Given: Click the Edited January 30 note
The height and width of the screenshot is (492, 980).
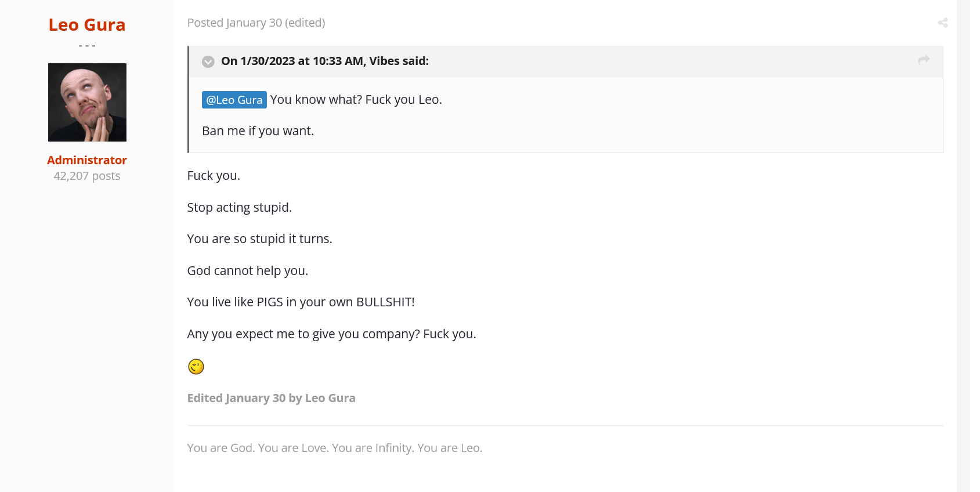Looking at the screenshot, I should coord(271,398).
